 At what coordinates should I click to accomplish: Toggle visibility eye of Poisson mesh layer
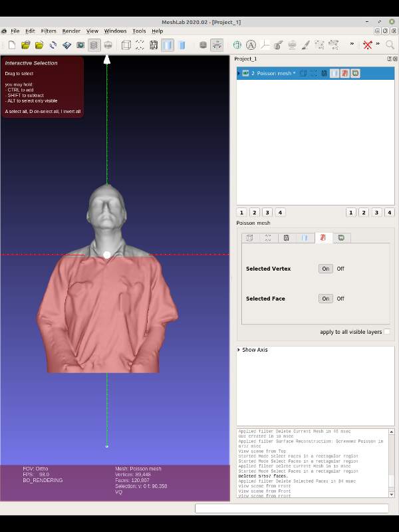pyautogui.click(x=245, y=73)
